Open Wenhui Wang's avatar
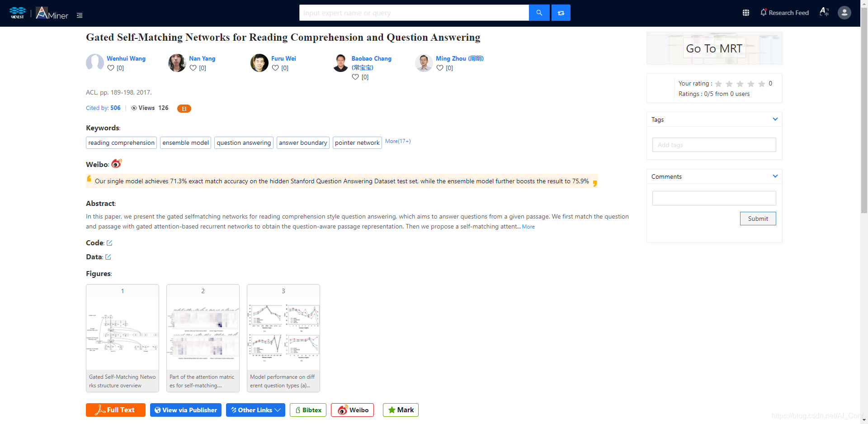This screenshot has height=424, width=868. (x=95, y=63)
